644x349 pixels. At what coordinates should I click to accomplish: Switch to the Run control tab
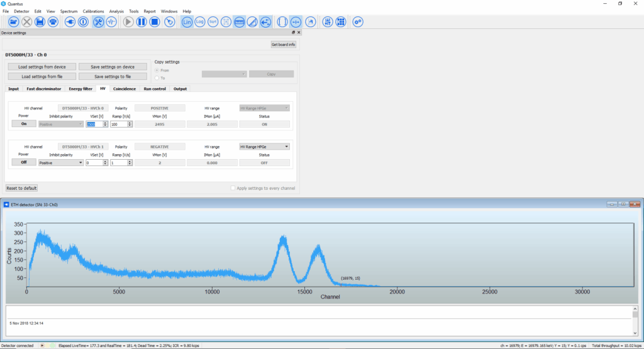(x=155, y=89)
